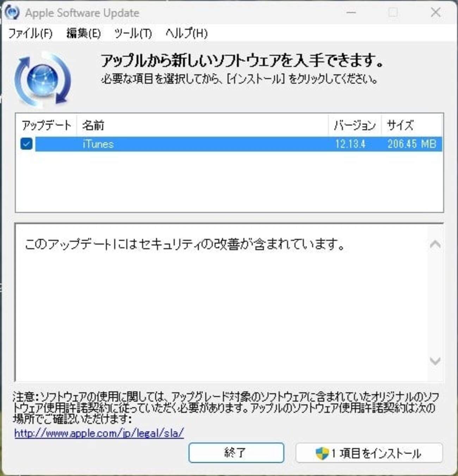Minimize the Apple Software Update window
Viewport: 458px width, 476px height.
coord(351,12)
